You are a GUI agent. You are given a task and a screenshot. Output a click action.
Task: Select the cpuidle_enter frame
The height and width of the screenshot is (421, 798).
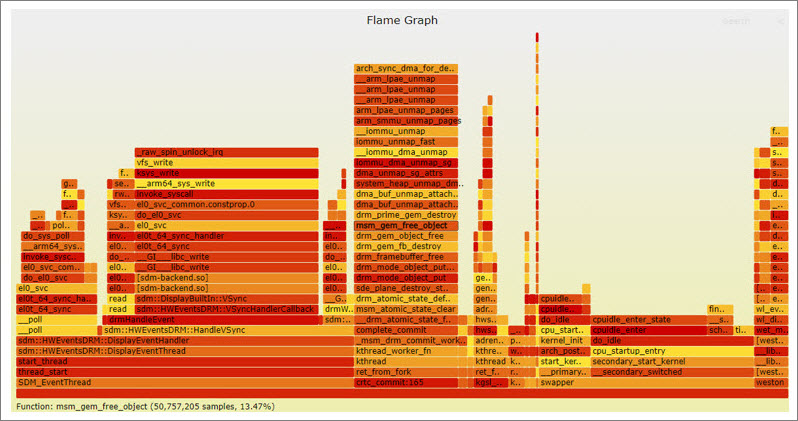649,330
